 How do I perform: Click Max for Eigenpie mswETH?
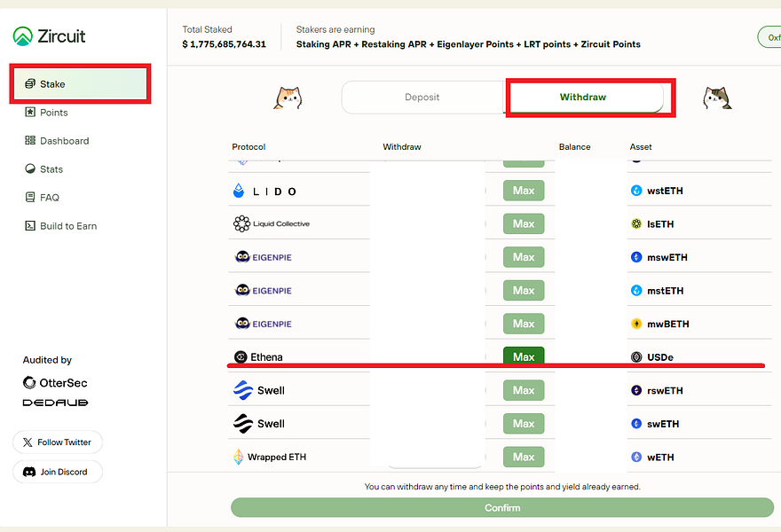click(x=524, y=257)
